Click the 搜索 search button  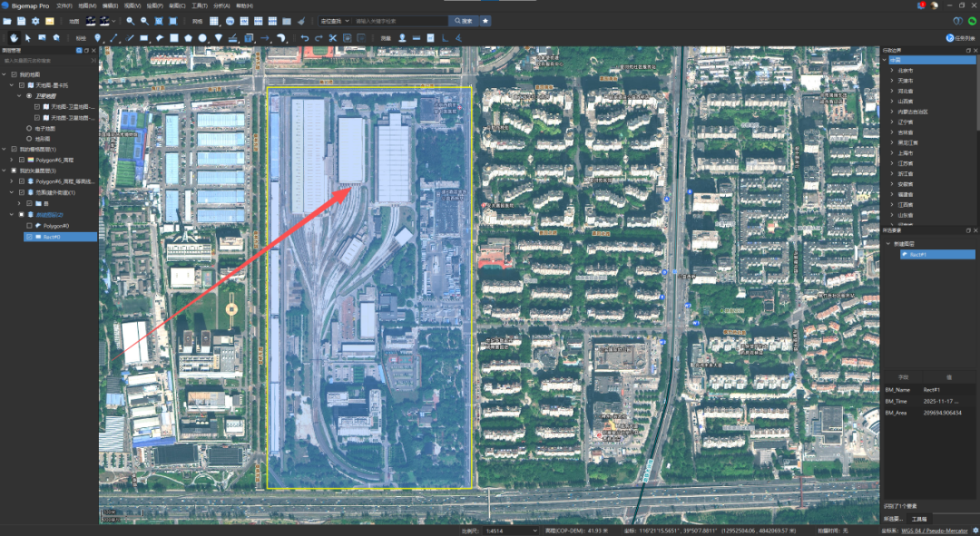point(463,21)
